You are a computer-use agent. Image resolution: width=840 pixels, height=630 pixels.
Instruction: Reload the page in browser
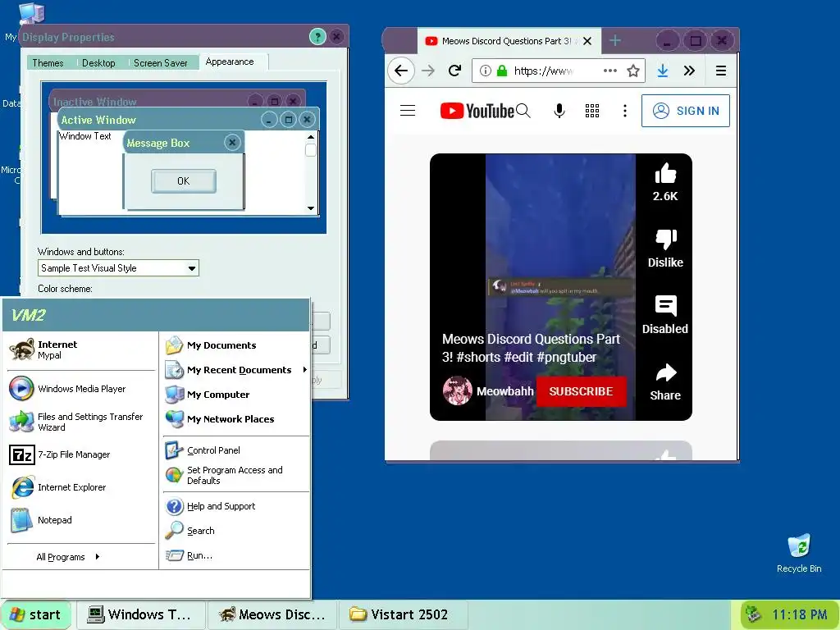tap(454, 71)
